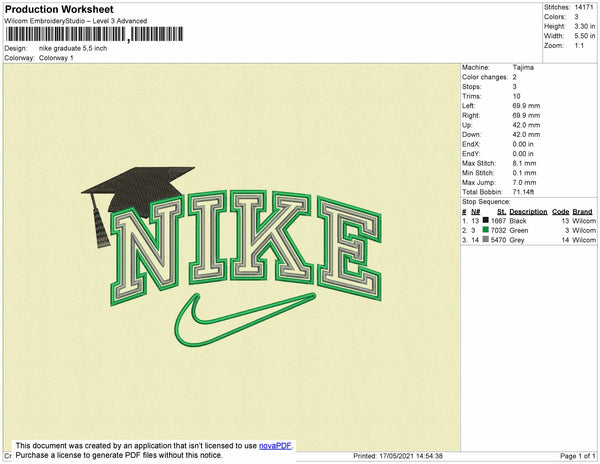600x464 pixels.
Task: Click the 'EndY:' label
Action: point(471,154)
